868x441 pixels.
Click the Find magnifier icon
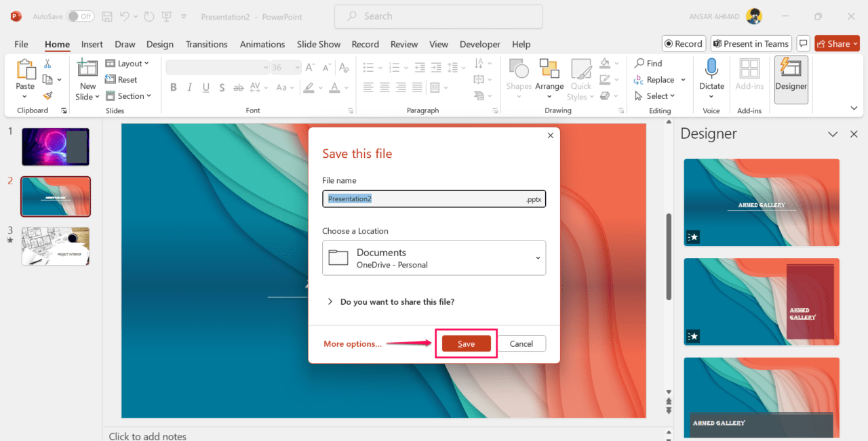coord(639,63)
